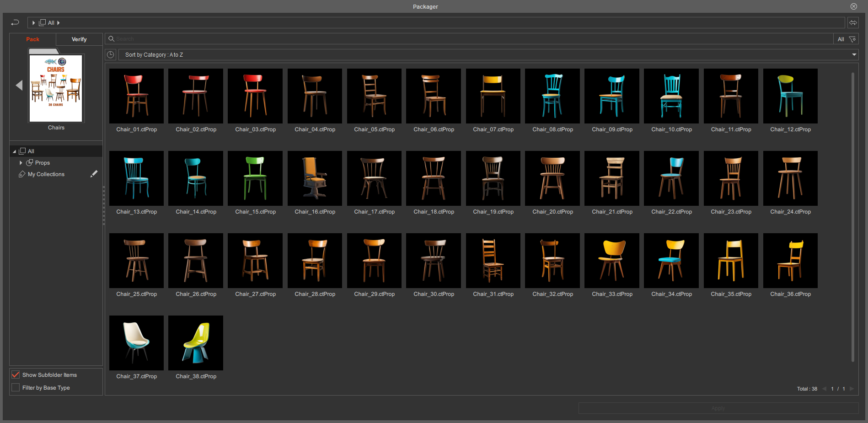This screenshot has width=868, height=423.
Task: Select Chair_31.ctProp ladder-back chair
Action: pyautogui.click(x=493, y=261)
